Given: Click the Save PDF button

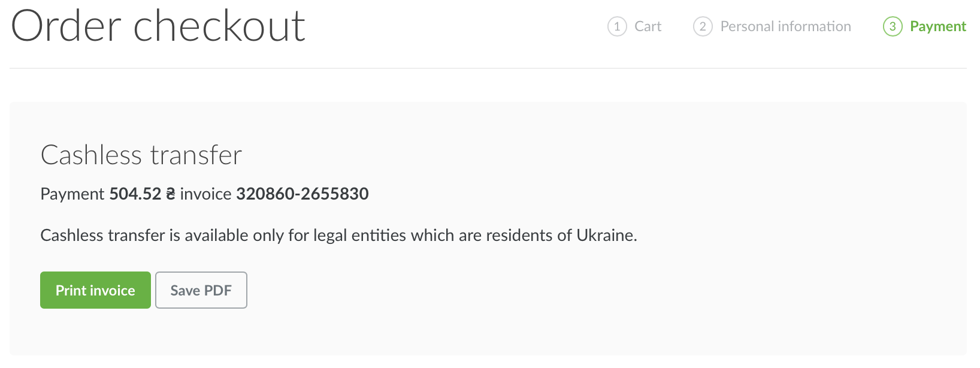Looking at the screenshot, I should (x=201, y=290).
